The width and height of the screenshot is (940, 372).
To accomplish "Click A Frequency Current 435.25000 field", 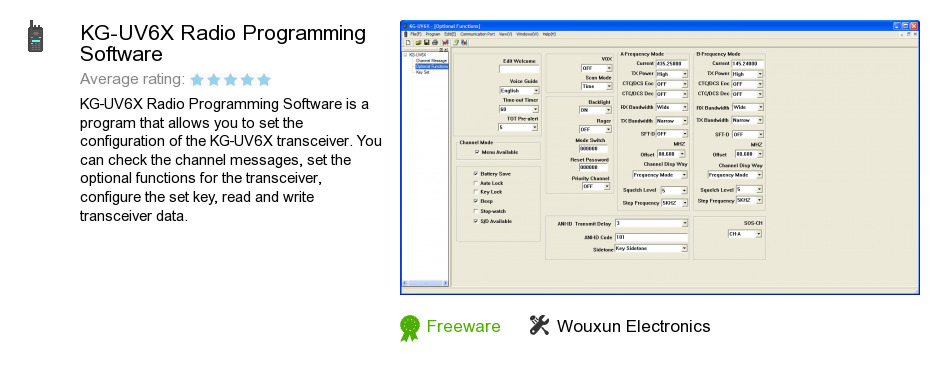I will 672,63.
